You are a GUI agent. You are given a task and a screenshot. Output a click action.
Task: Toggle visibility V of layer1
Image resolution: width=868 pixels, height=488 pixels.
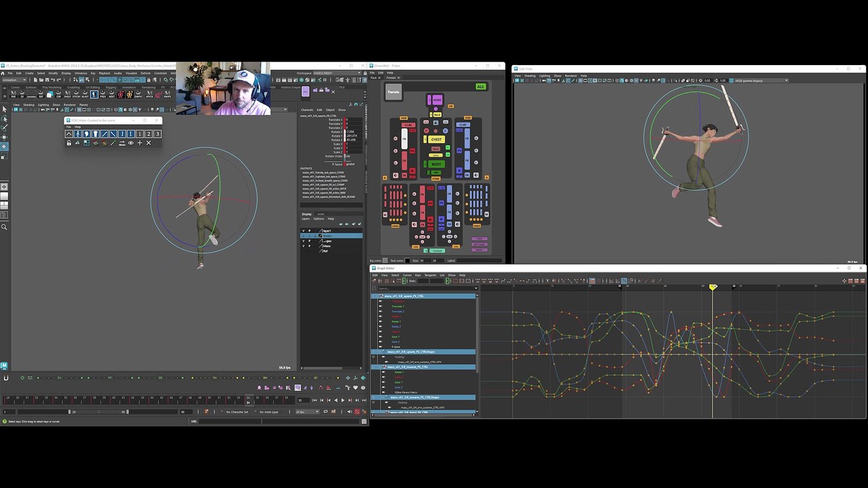click(x=303, y=231)
